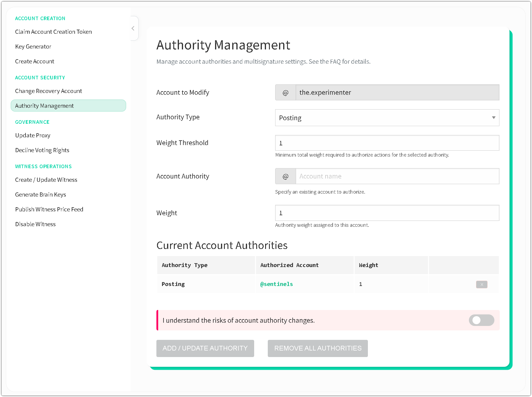Click the 'Specify an existing account to authorize.' hint
Viewport: 532px width, 397px height.
tap(320, 192)
